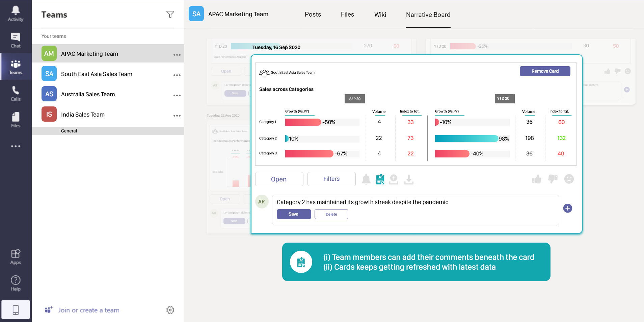Screen dimensions: 644x322
Task: Open more options for APAC Marketing Team
Action: click(177, 55)
